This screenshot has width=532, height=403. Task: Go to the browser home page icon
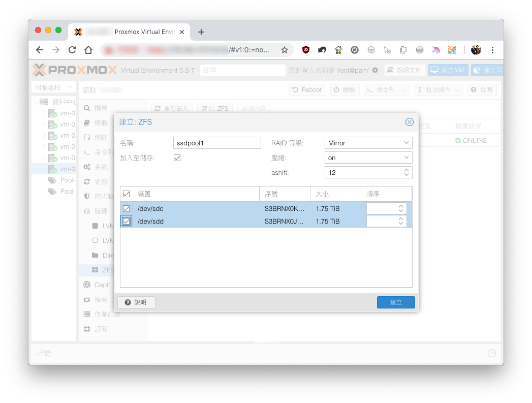tap(88, 50)
